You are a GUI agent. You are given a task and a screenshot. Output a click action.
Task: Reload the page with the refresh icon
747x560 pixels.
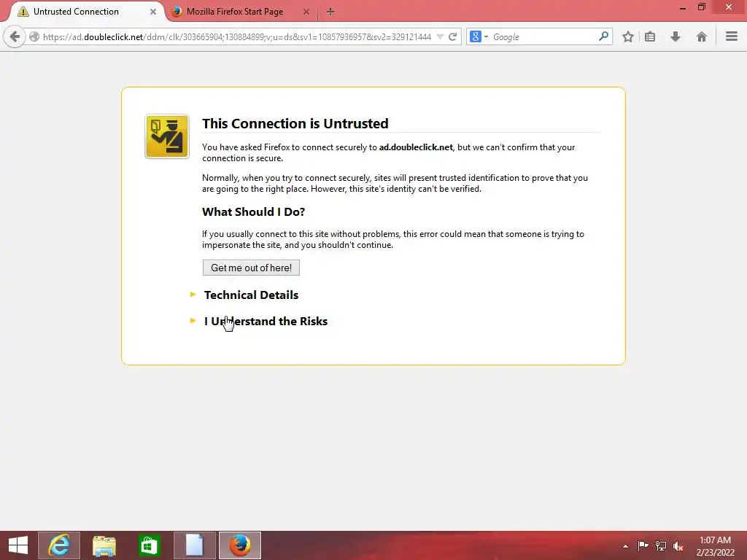(452, 36)
